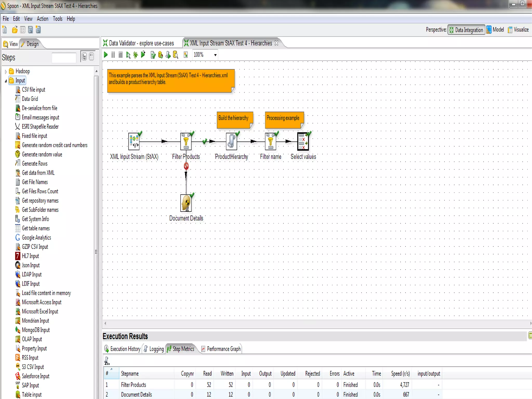The width and height of the screenshot is (532, 399).
Task: Select the ProductHierarchy step icon
Action: pos(231,142)
